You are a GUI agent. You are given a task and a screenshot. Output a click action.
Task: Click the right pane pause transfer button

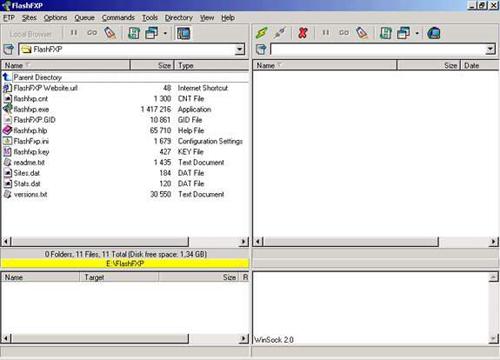pos(326,33)
